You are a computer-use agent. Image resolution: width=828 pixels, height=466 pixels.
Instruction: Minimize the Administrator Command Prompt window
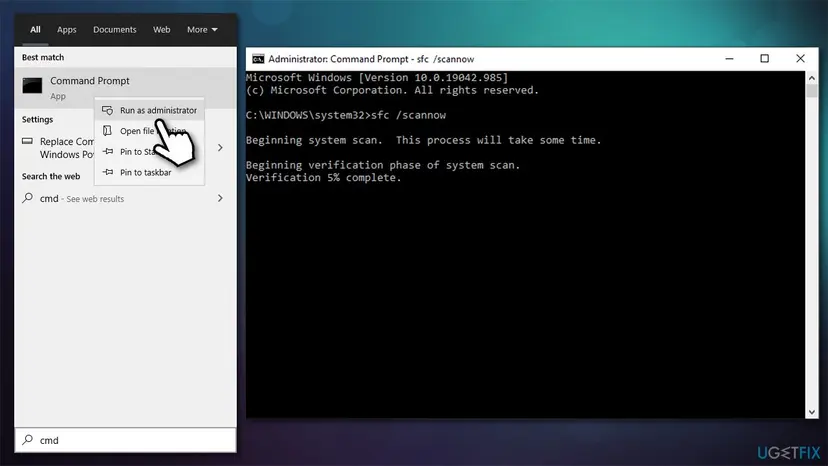point(729,59)
